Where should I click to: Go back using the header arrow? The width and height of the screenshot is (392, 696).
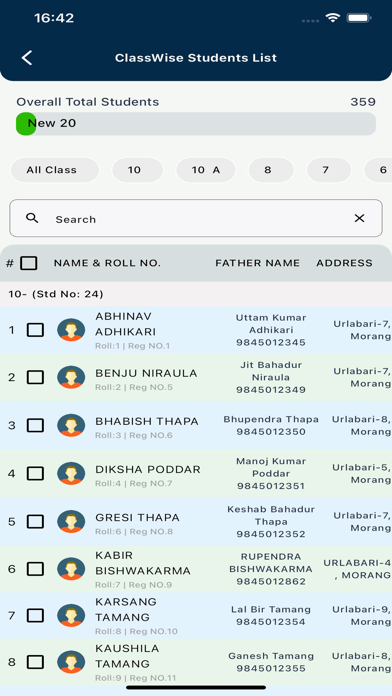(x=27, y=58)
